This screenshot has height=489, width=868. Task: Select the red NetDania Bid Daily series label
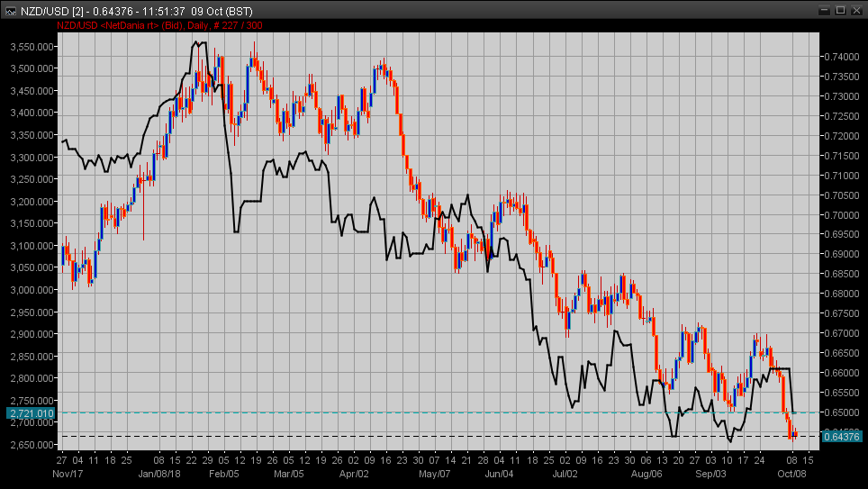pos(160,25)
